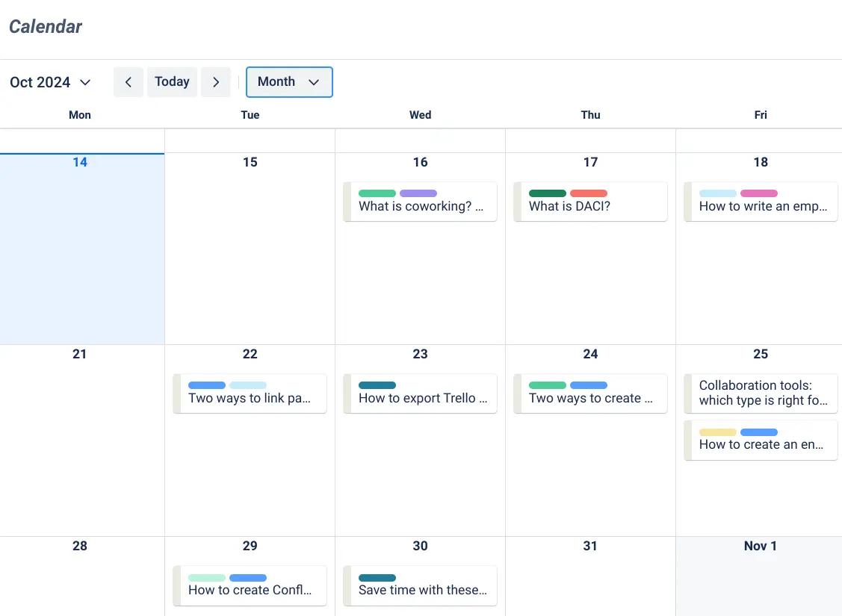Viewport: 842px width, 616px height.
Task: Select day 16 date number
Action: click(x=420, y=162)
